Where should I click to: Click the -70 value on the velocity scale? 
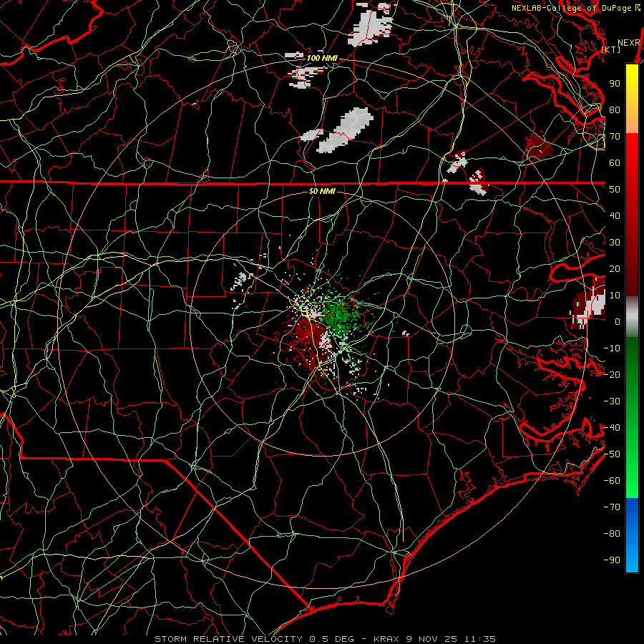click(x=612, y=507)
